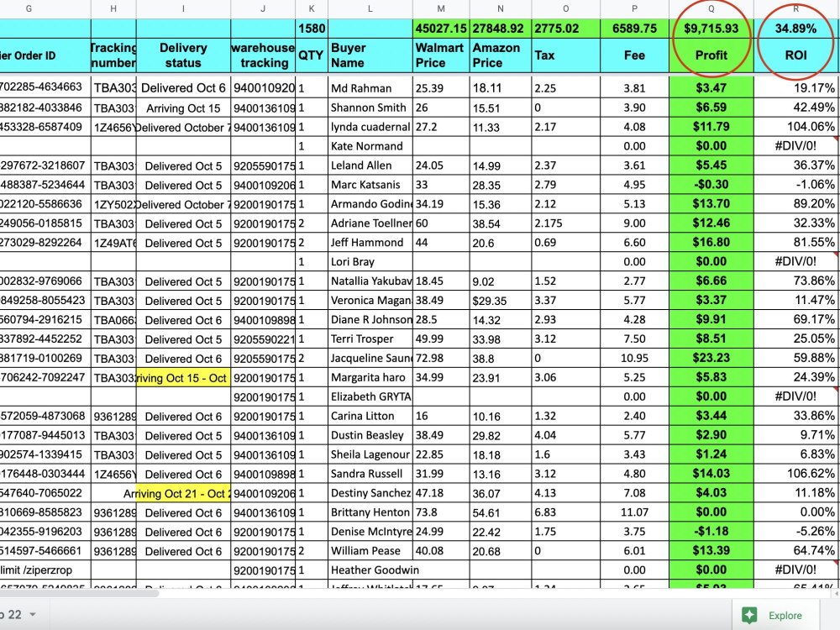This screenshot has width=840, height=630.
Task: Click buyer name Brittany Henton
Action: tap(370, 512)
